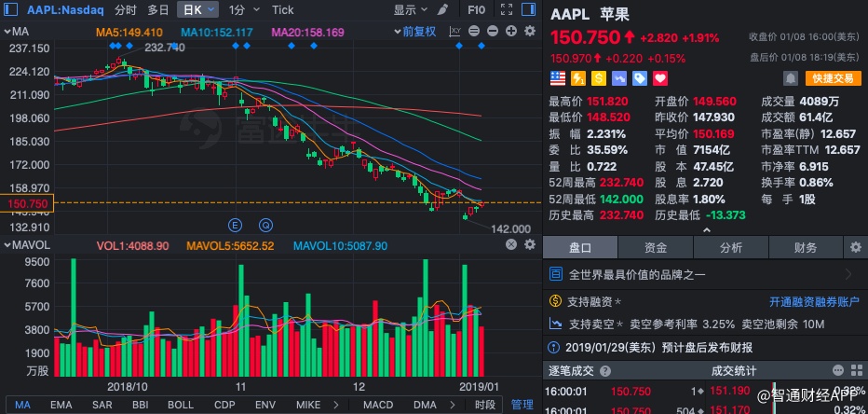Click the 快捷交易 quick trade button
Screen dimensions: 868x414
[834, 78]
